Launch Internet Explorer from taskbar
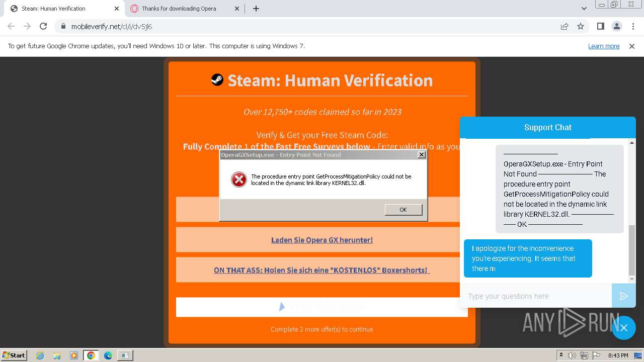This screenshot has width=644, height=362. (40, 355)
